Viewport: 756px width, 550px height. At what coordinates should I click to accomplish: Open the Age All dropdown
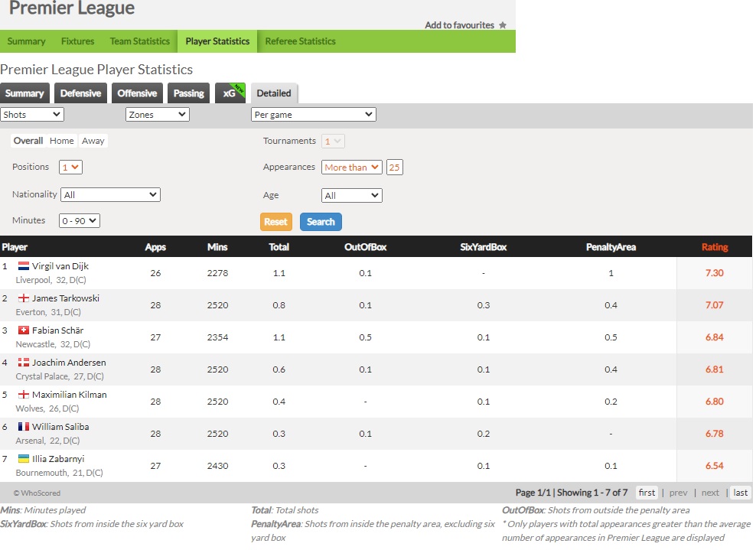pos(351,195)
